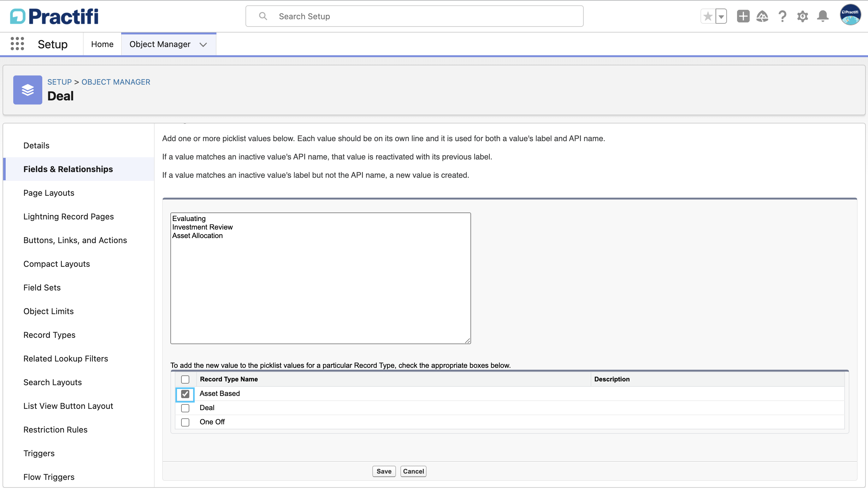The width and height of the screenshot is (868, 490).
Task: Click the Setup app name label
Action: 53,44
